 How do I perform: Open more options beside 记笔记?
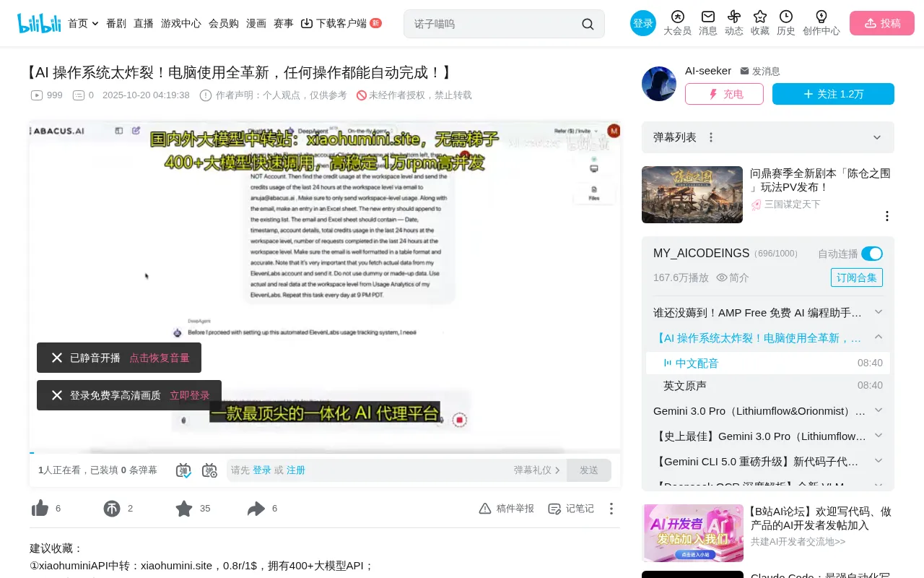pos(611,509)
